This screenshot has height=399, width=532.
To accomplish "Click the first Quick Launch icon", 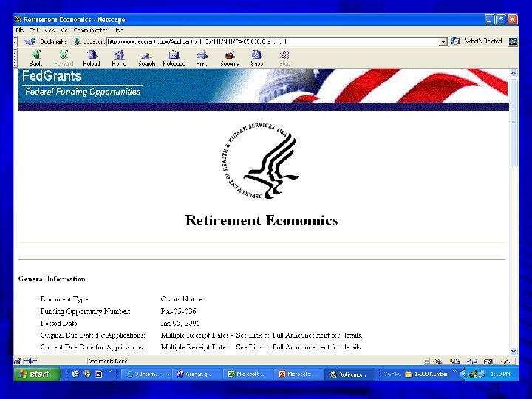I will coord(75,374).
